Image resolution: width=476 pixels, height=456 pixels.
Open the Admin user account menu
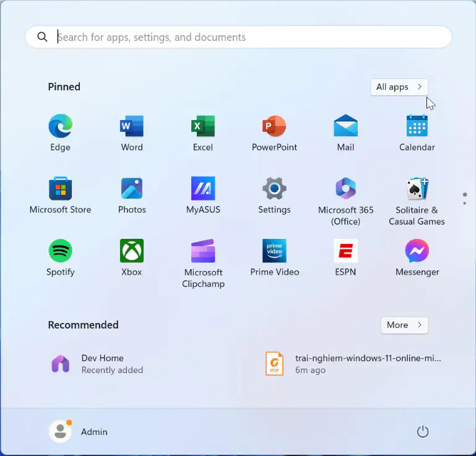[x=78, y=432]
